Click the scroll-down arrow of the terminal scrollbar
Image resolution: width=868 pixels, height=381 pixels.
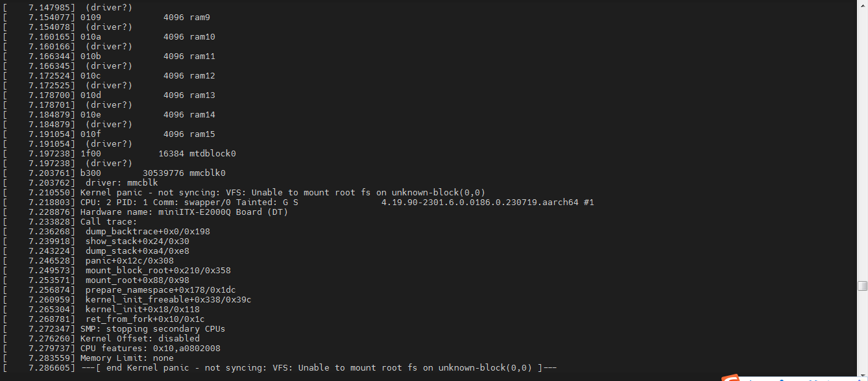(862, 376)
